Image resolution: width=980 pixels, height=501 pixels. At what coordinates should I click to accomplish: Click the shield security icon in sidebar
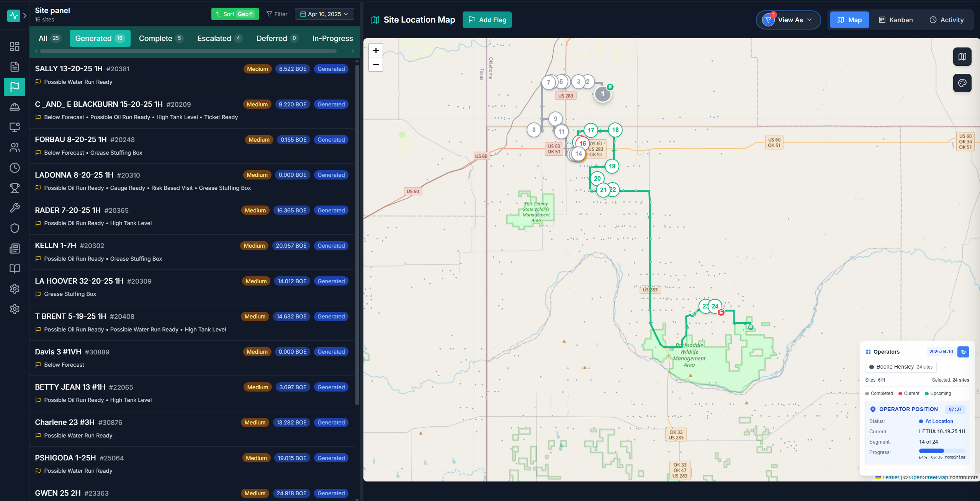(14, 228)
